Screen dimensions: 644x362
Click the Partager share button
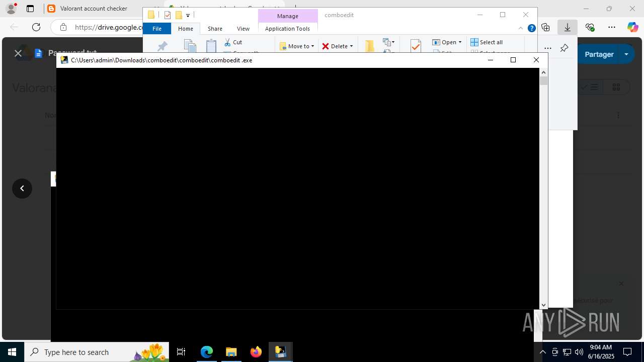[599, 54]
